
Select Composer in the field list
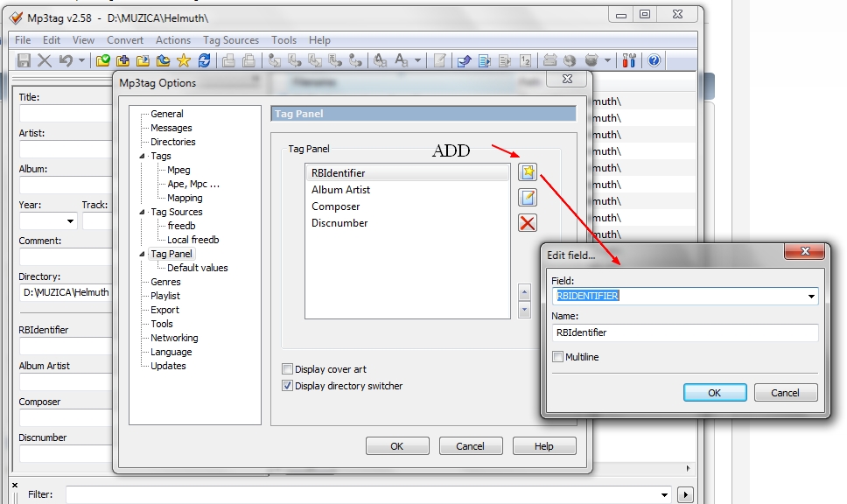click(x=407, y=206)
